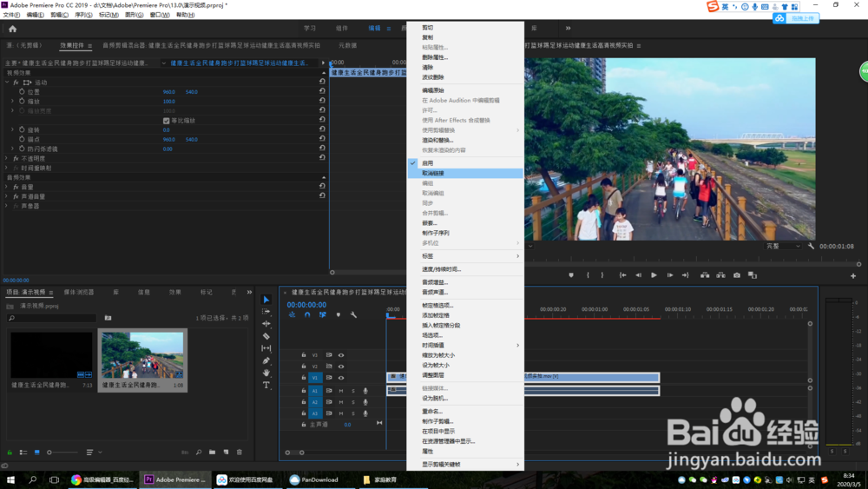868x489 pixels.
Task: Expand the 缩放 parameter
Action: point(13,102)
